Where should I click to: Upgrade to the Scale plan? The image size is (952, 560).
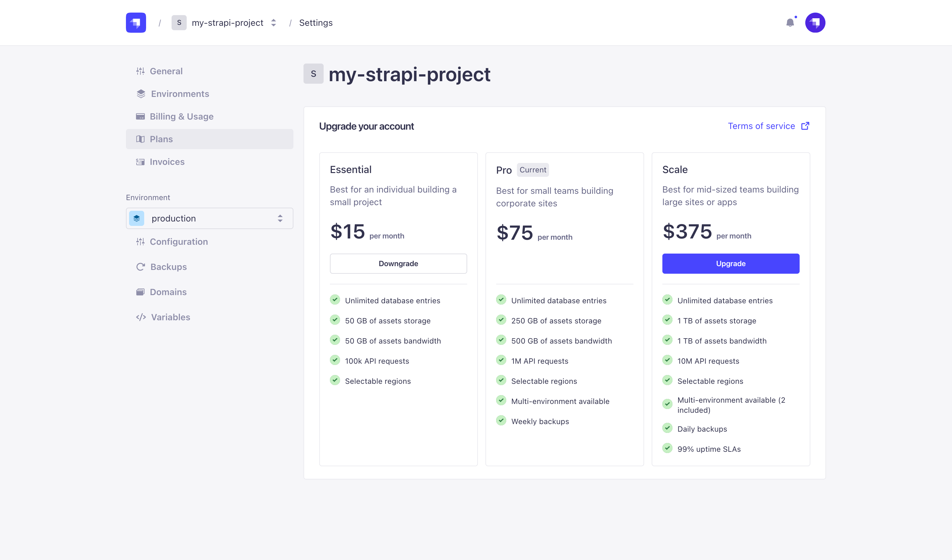click(x=730, y=263)
